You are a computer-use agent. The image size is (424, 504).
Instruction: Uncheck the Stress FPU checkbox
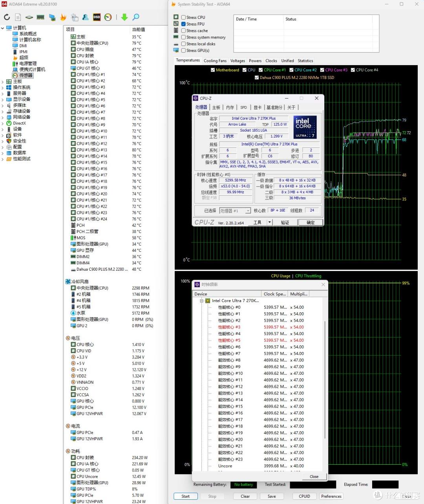183,24
